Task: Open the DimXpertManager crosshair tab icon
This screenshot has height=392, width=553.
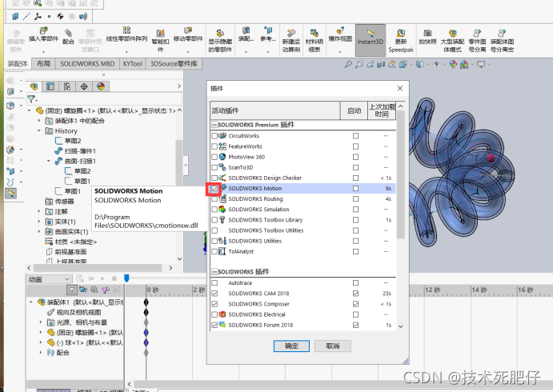Action: [x=84, y=86]
